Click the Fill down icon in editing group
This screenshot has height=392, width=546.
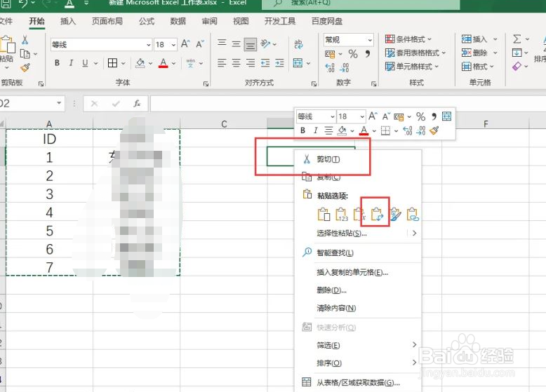pos(517,53)
